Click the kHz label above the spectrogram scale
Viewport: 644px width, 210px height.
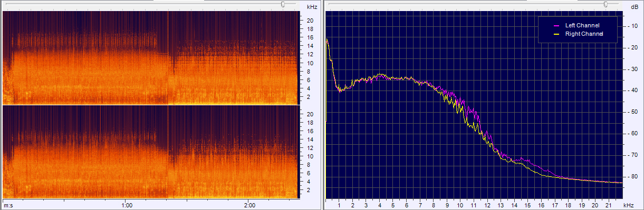point(312,7)
